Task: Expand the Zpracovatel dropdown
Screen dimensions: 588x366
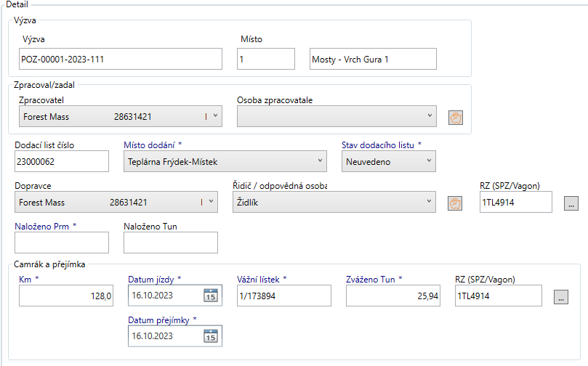Action: pyautogui.click(x=213, y=116)
